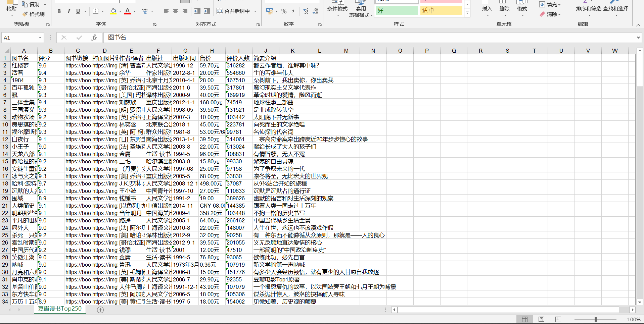Apply center alignment to selected text
The width and height of the screenshot is (644, 324).
[176, 11]
